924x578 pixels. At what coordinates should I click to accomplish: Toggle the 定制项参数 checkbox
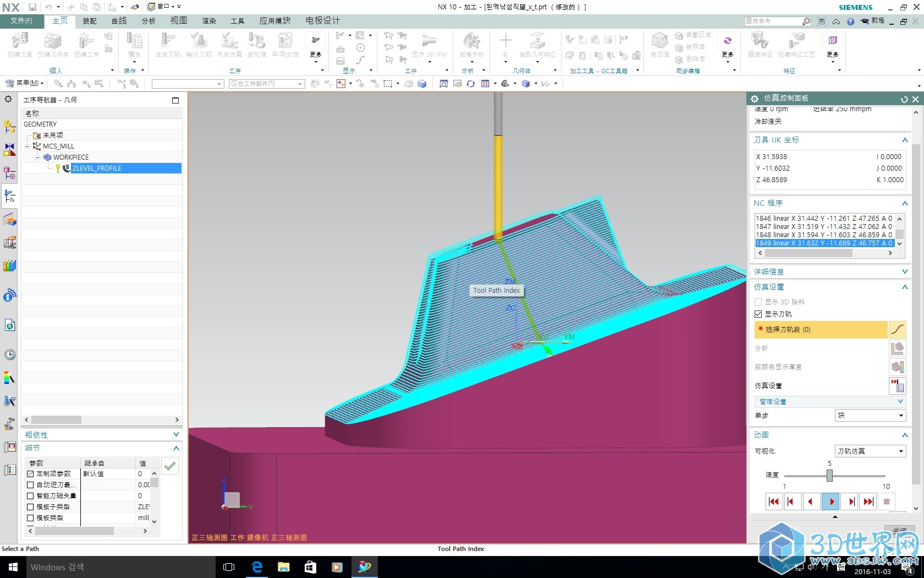point(31,473)
